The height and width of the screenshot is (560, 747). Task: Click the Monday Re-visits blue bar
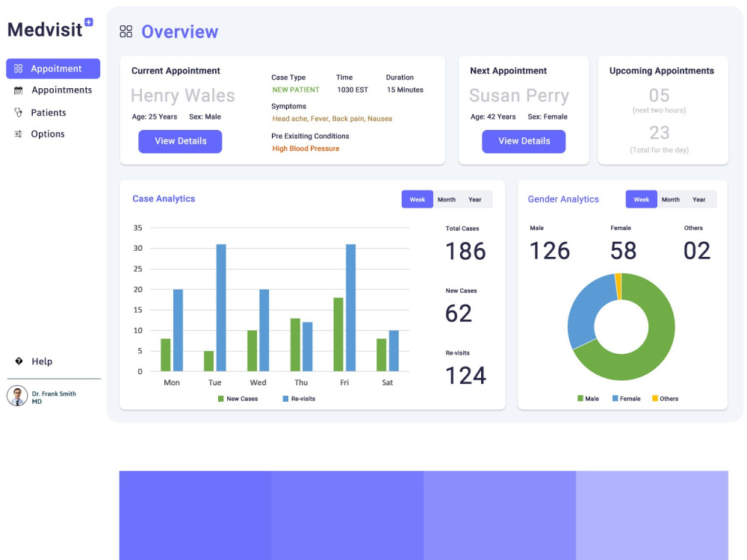coord(178,330)
